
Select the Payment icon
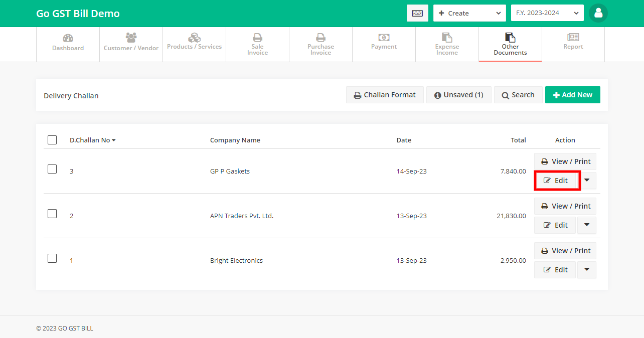coord(384,44)
